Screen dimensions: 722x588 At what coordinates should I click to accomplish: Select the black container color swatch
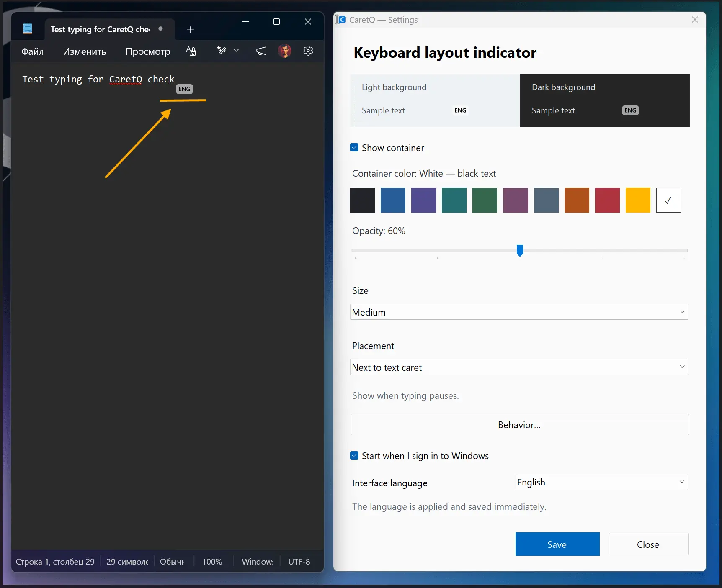click(x=362, y=200)
